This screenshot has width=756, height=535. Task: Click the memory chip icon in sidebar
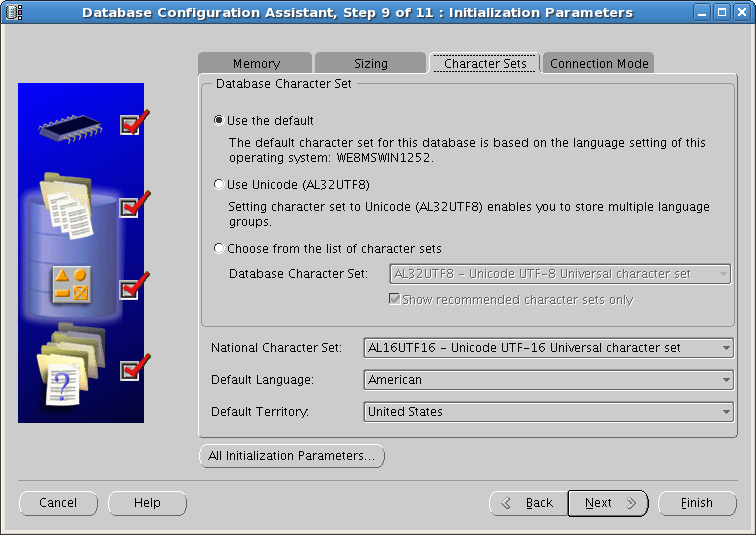click(x=70, y=128)
